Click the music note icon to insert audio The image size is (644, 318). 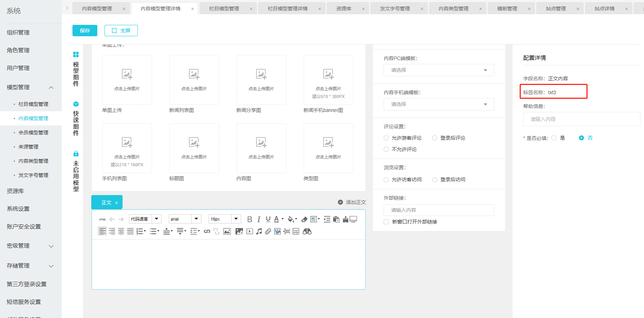(259, 232)
